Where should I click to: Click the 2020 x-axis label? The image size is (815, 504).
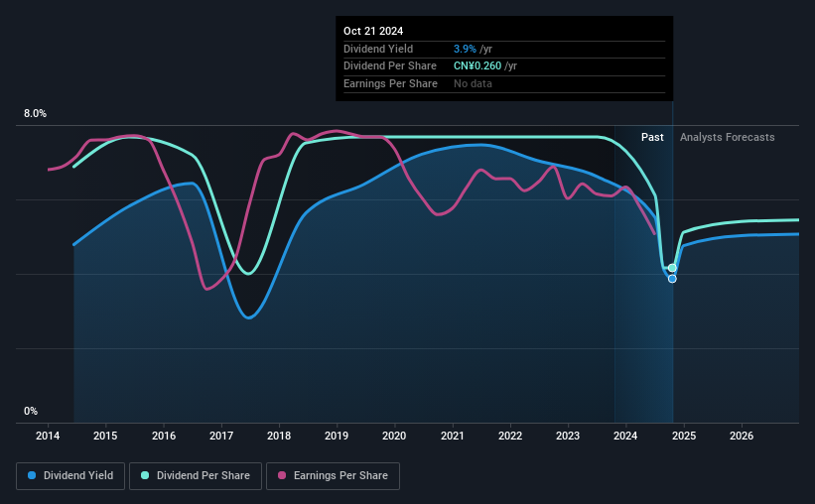(x=394, y=436)
